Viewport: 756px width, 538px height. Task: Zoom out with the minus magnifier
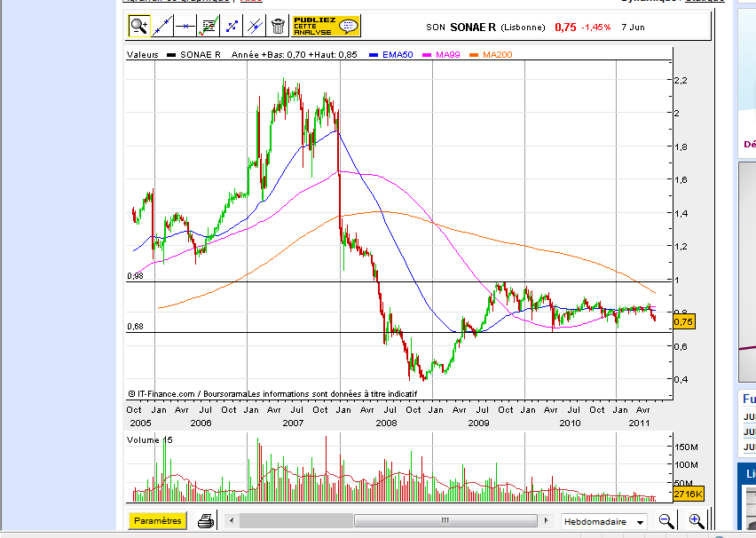click(x=666, y=521)
